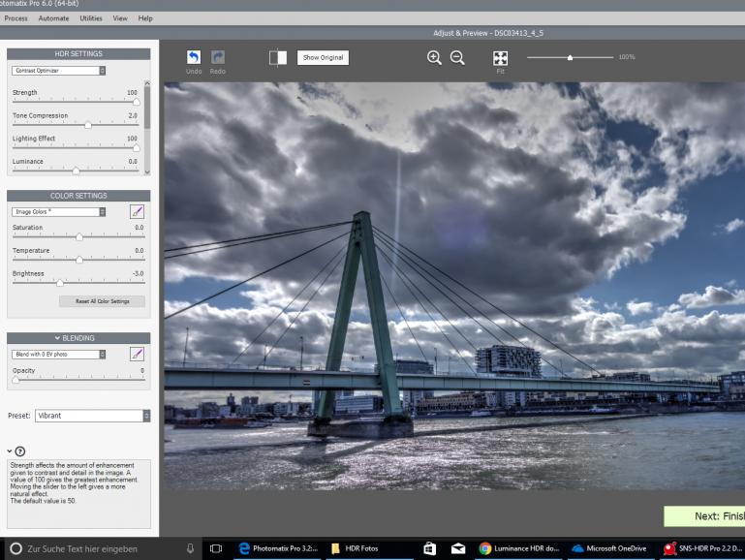Image resolution: width=745 pixels, height=560 pixels.
Task: Open Microsoft Store from the taskbar
Action: [x=429, y=548]
